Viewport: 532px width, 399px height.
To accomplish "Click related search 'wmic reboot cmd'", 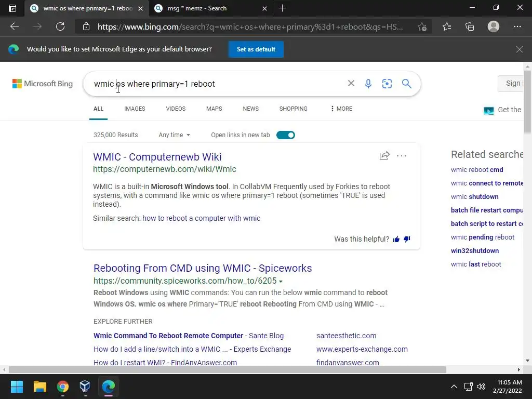I will 477,170.
